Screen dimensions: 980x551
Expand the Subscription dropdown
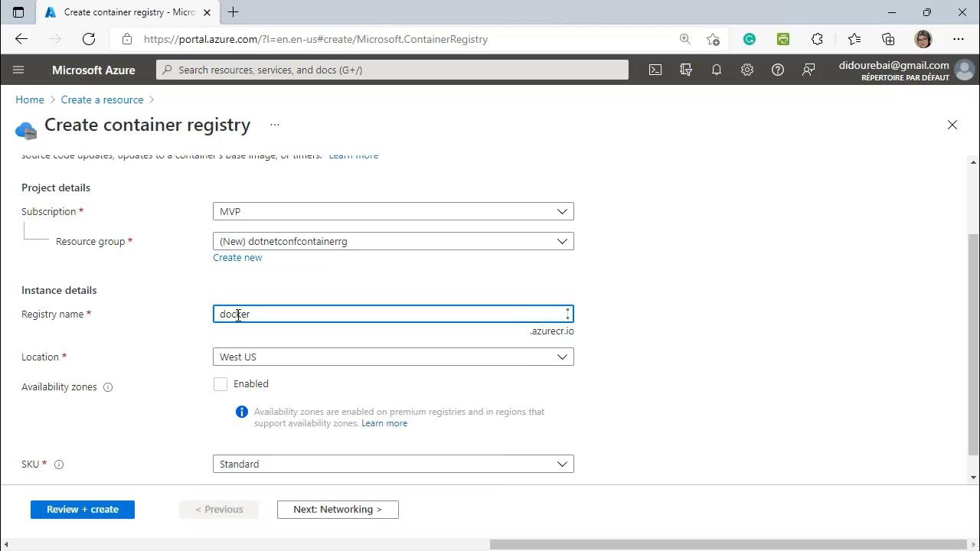point(394,211)
